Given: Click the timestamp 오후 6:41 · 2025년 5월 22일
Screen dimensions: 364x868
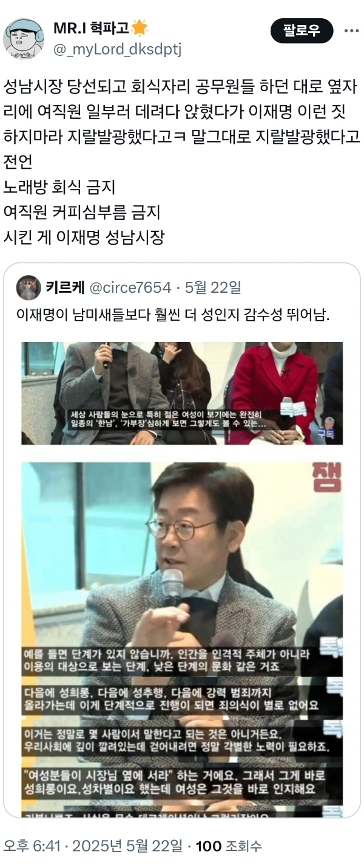Looking at the screenshot, I should pos(92,846).
